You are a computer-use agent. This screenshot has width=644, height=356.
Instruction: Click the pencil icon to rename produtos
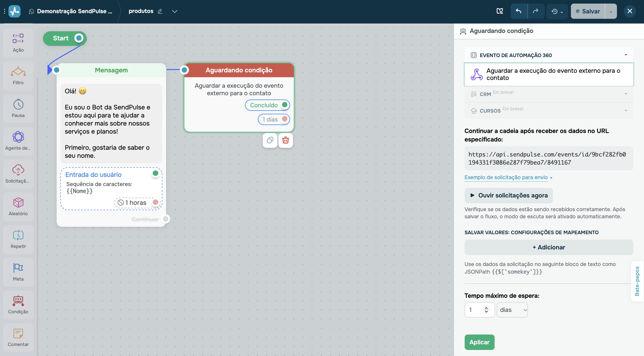(x=160, y=11)
